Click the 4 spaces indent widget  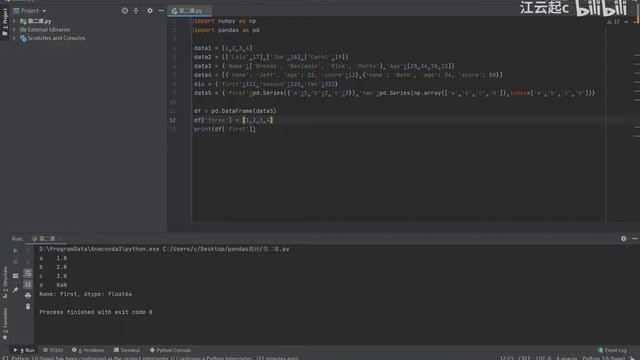pyautogui.click(x=567, y=358)
